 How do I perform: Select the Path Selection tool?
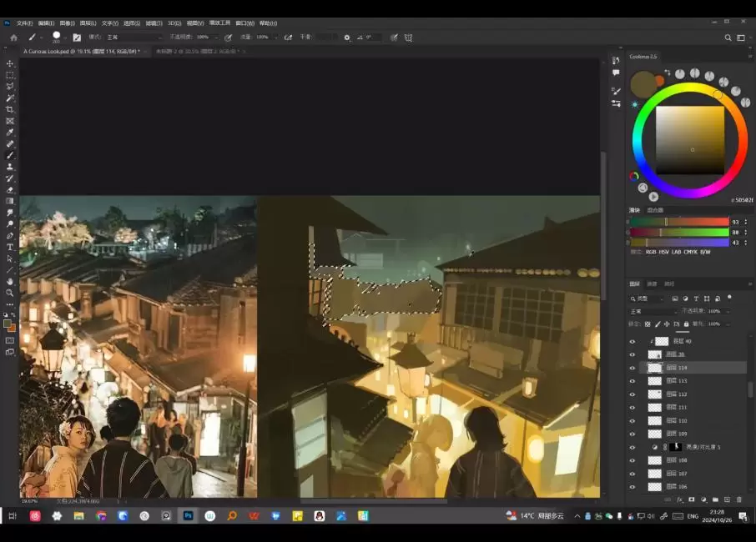pos(10,258)
